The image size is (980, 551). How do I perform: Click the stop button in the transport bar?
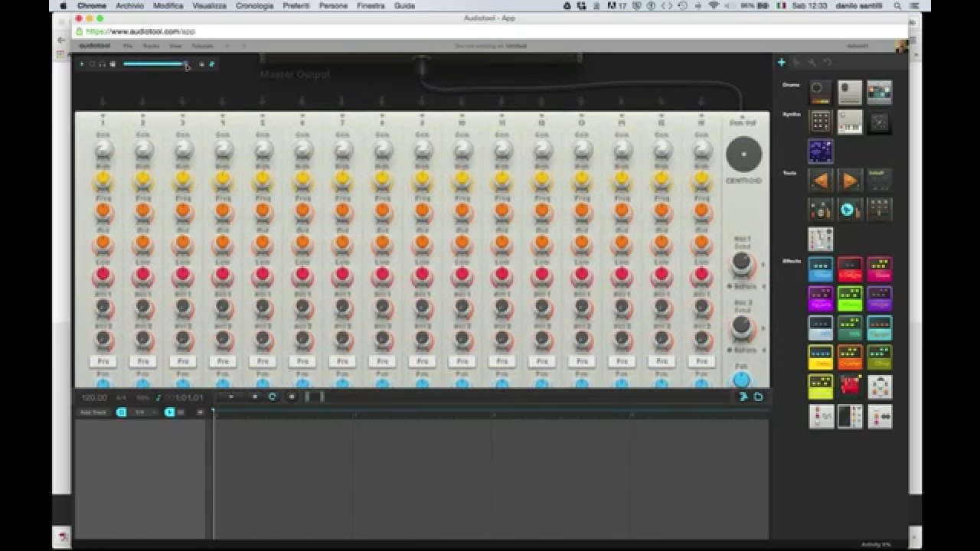pos(255,396)
